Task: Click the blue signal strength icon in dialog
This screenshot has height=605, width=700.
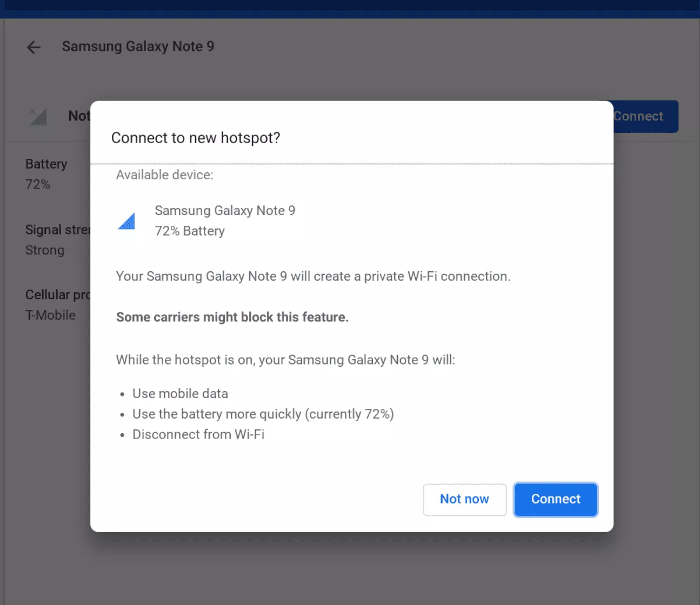Action: coord(126,220)
